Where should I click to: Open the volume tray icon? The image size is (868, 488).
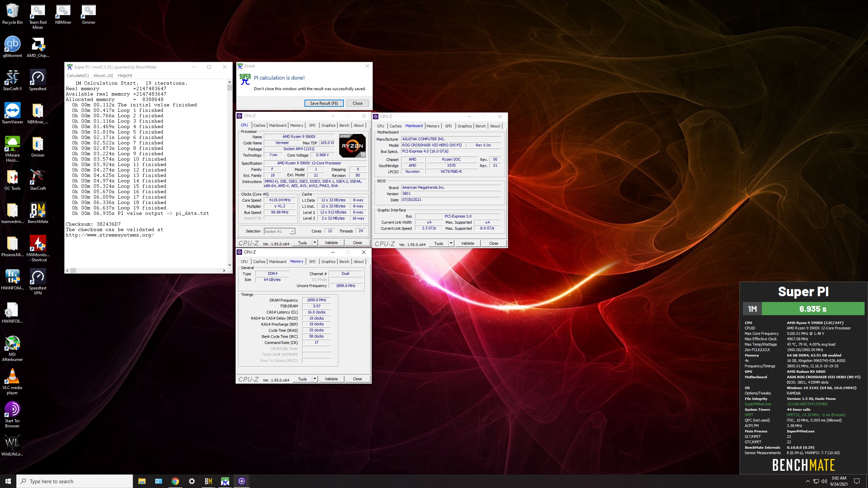[824, 481]
